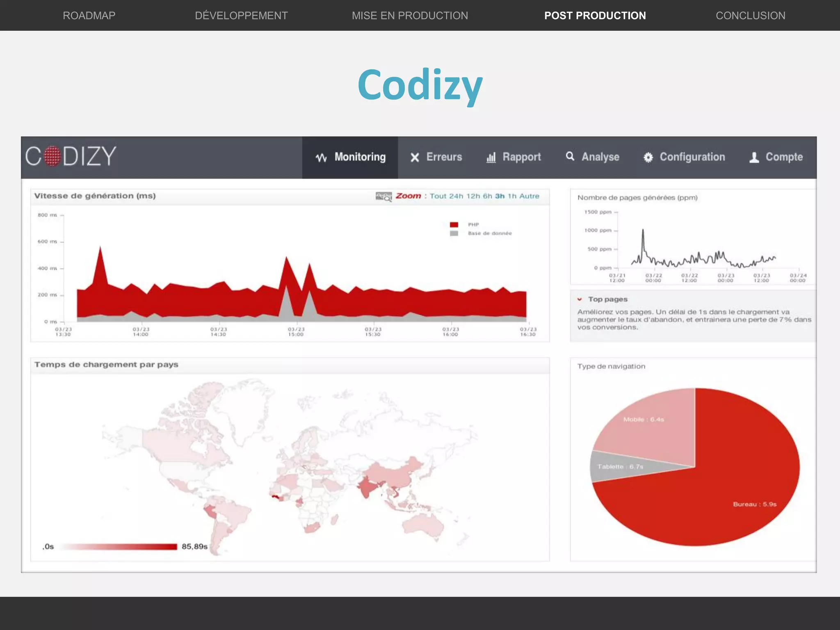Set zoom range to 1h
The height and width of the screenshot is (630, 840).
coord(512,196)
